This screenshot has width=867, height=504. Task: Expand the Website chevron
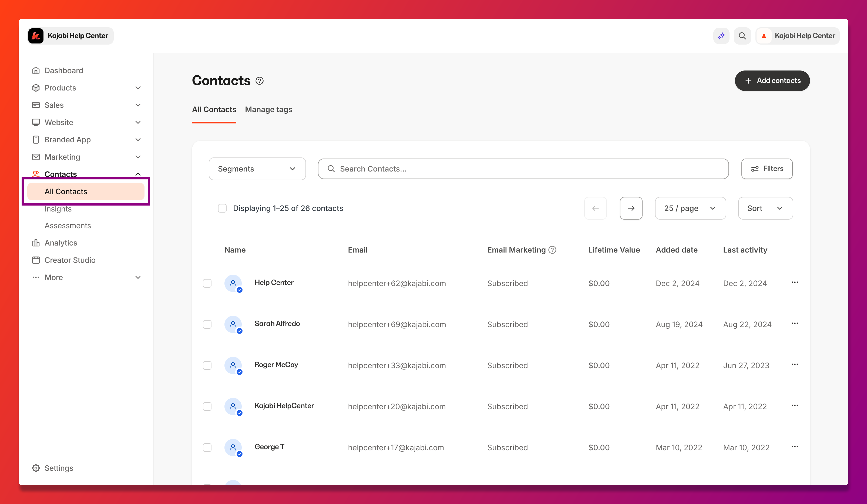pos(138,122)
